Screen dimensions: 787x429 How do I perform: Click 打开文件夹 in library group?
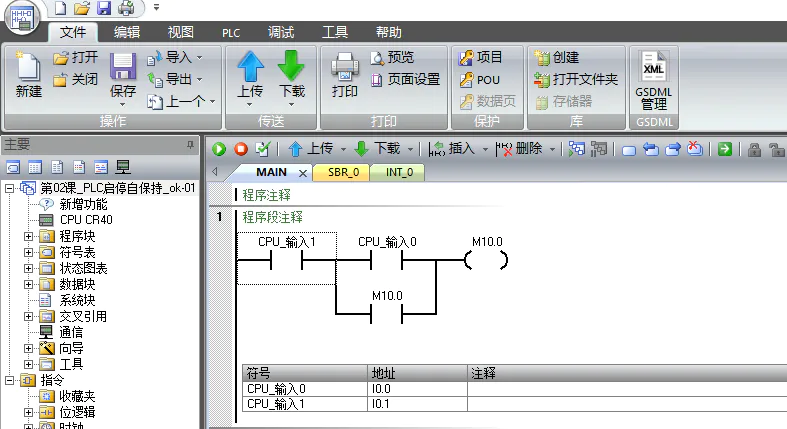tap(576, 79)
